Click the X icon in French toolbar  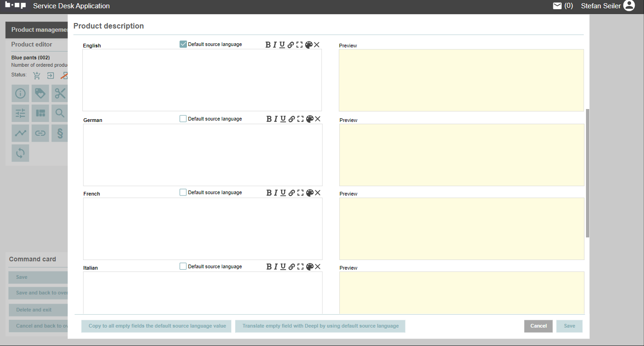pos(318,193)
